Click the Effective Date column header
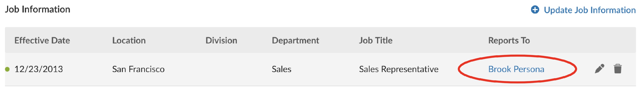Image resolution: width=644 pixels, height=96 pixels. click(42, 40)
